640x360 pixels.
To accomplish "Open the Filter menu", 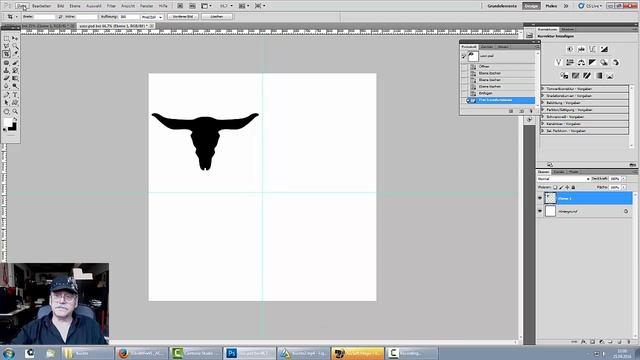I will (111, 6).
